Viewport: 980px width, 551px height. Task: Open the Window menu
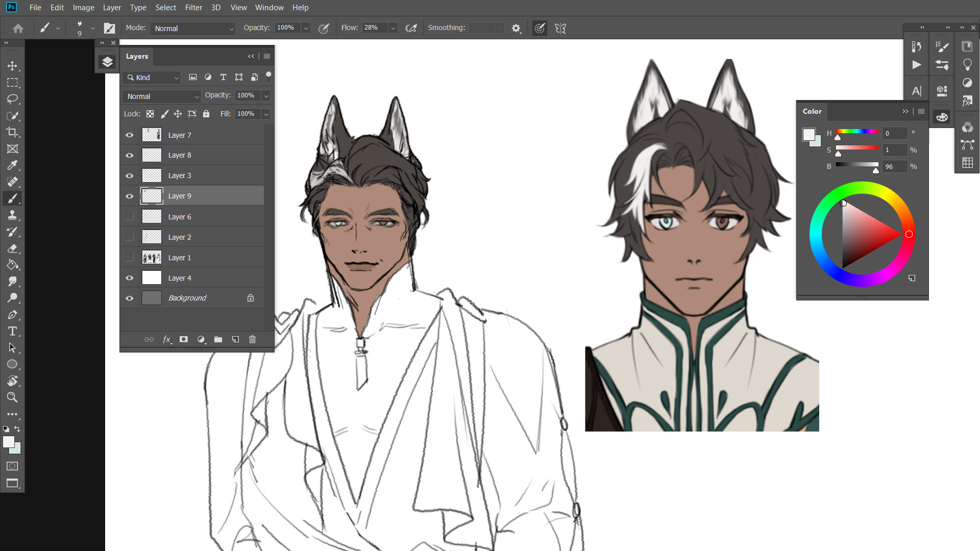click(x=269, y=8)
